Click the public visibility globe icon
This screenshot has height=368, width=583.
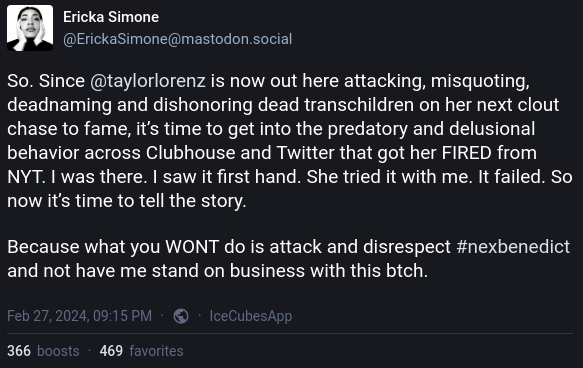(181, 316)
